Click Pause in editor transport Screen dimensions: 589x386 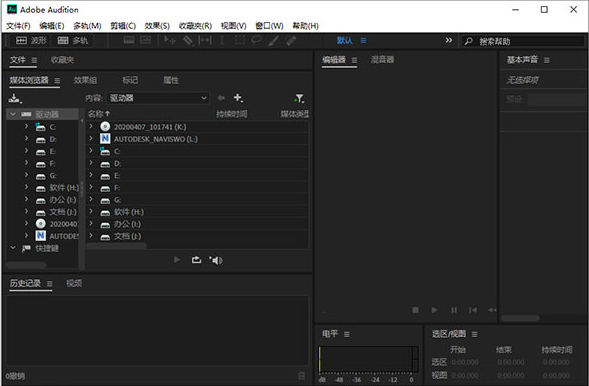454,310
